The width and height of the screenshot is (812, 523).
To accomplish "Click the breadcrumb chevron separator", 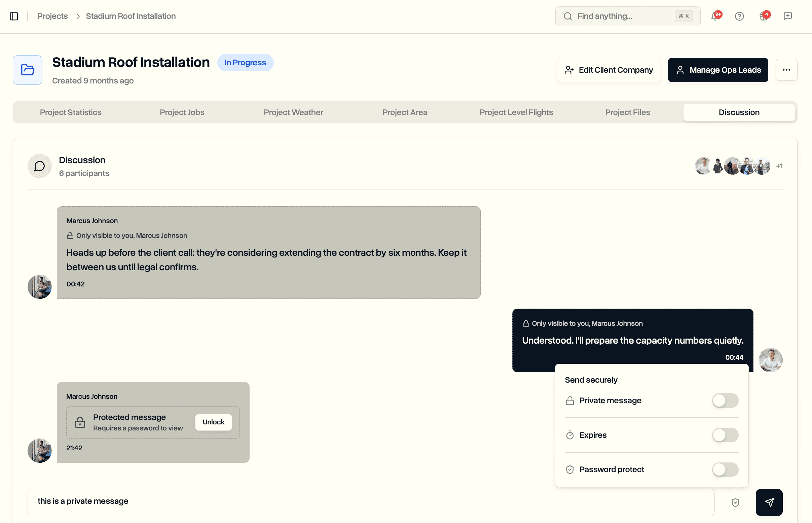I will 78,16.
